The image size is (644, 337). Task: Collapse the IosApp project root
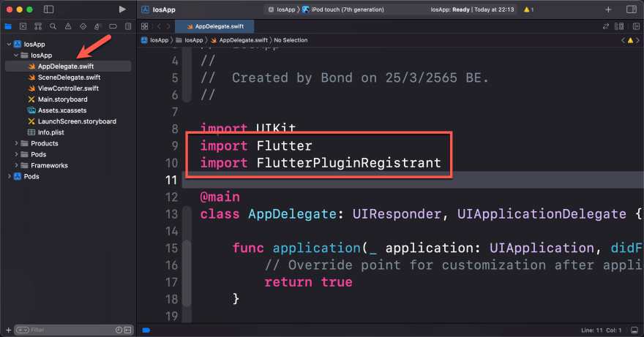(x=9, y=44)
